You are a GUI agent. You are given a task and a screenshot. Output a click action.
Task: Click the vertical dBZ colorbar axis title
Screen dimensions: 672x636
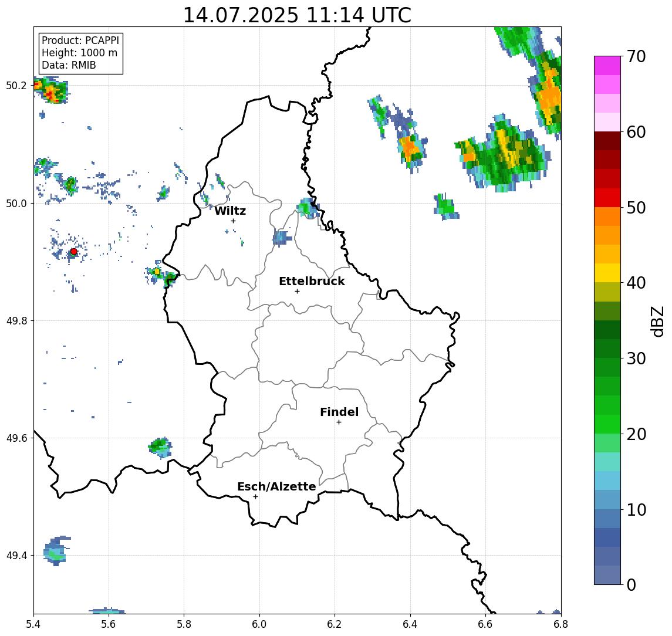pos(657,321)
